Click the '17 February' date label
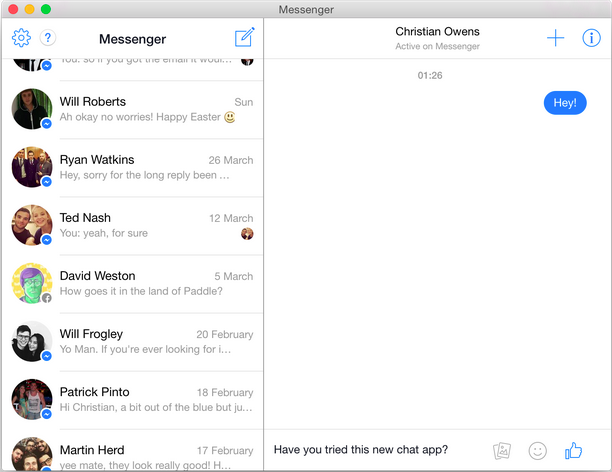Image resolution: width=612 pixels, height=472 pixels. [x=225, y=451]
